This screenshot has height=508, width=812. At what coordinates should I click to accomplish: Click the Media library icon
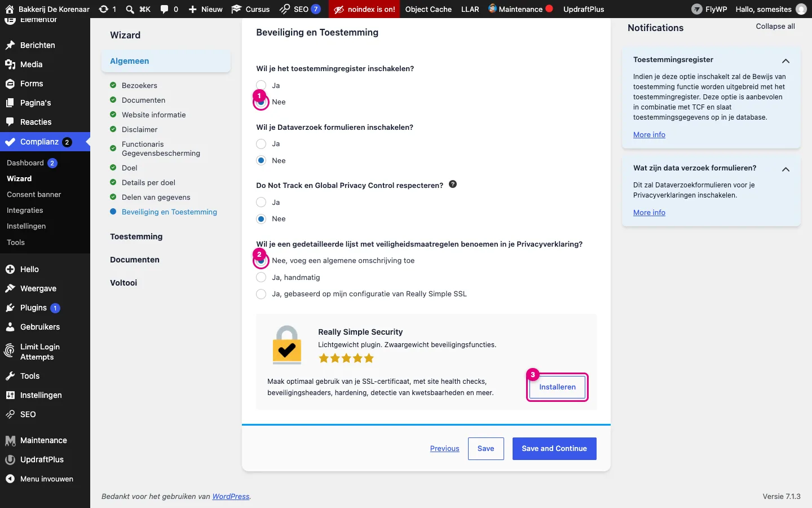click(x=10, y=64)
